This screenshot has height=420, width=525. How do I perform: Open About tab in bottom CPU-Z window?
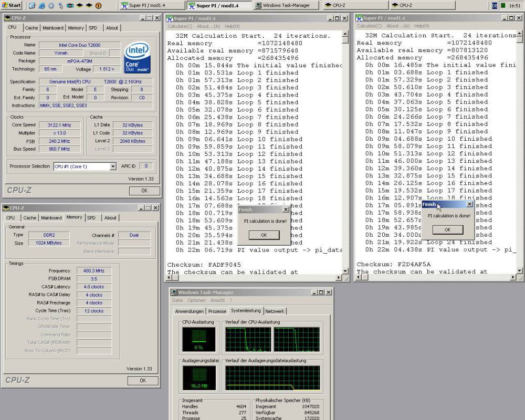tap(110, 218)
